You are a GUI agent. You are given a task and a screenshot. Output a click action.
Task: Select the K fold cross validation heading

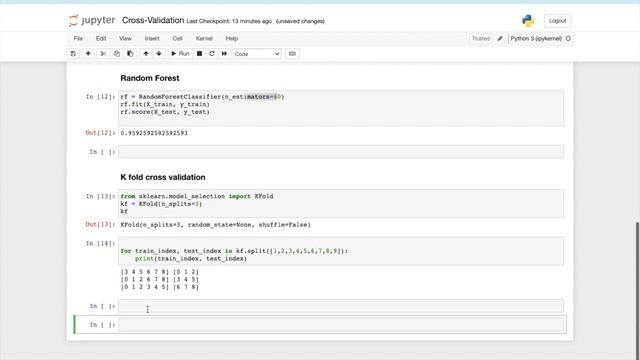click(x=163, y=177)
